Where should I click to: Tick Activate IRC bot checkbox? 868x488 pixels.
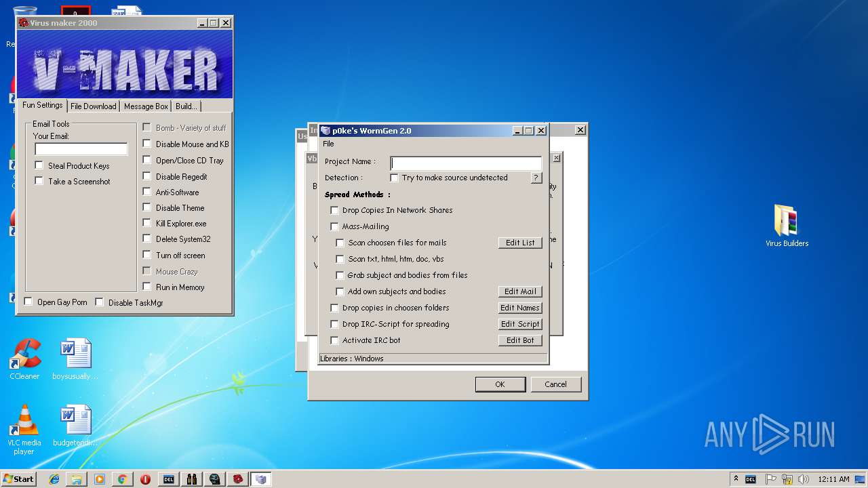click(x=334, y=340)
